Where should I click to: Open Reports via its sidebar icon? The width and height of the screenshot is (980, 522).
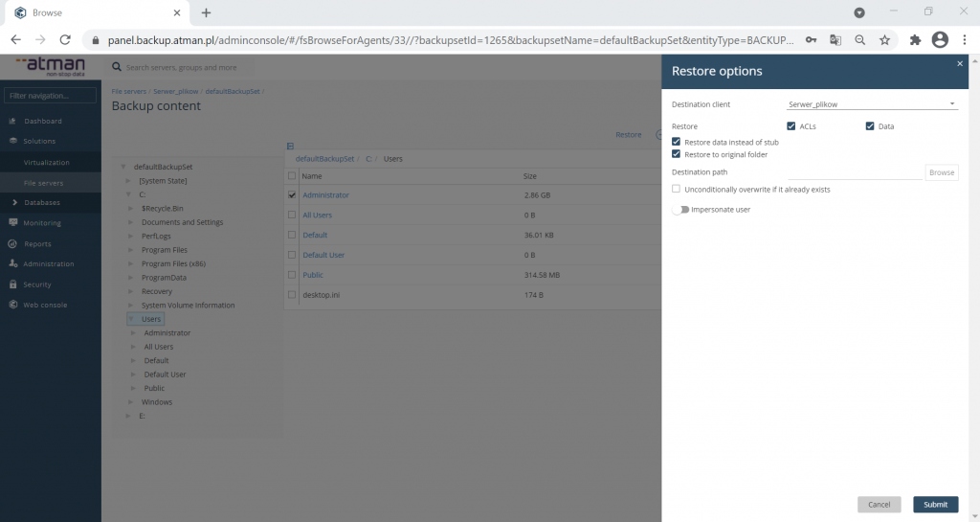(12, 243)
